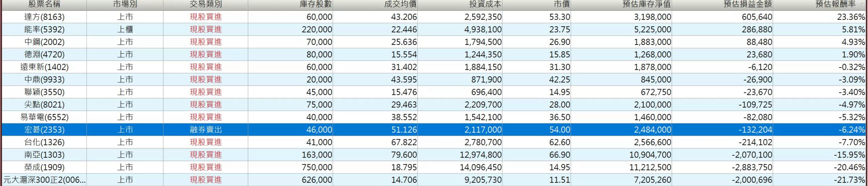Click the 交易類別 column header
868x186 pixels.
point(206,4)
